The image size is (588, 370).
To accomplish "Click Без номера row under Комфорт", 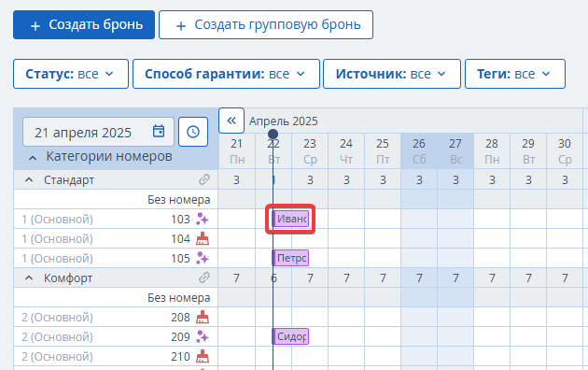I will click(116, 297).
